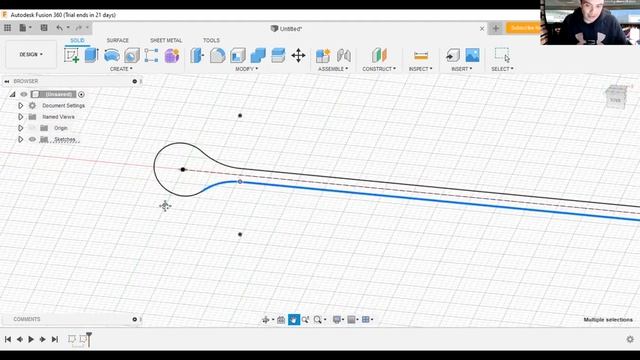Screen dimensions: 640x360
Task: Select the Measure tool
Action: [421, 56]
